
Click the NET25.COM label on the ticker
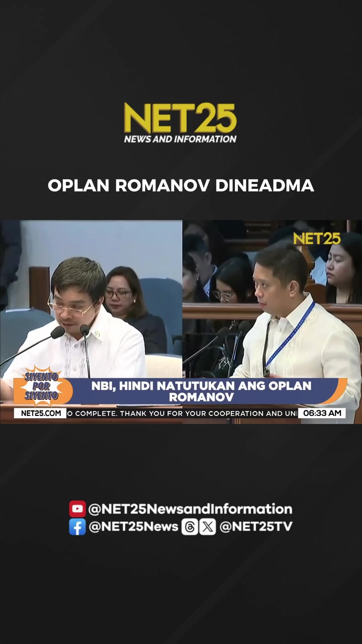click(41, 413)
